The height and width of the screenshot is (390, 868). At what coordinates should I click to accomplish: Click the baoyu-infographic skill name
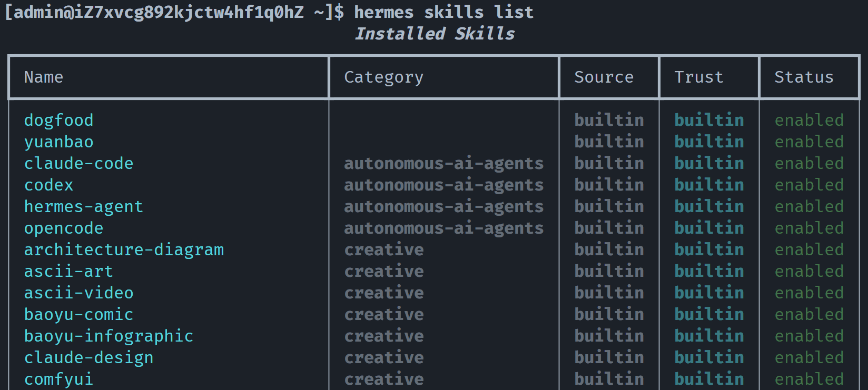108,336
